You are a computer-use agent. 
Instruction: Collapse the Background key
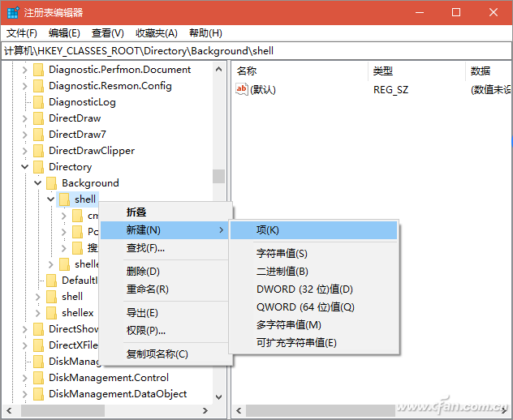point(38,183)
